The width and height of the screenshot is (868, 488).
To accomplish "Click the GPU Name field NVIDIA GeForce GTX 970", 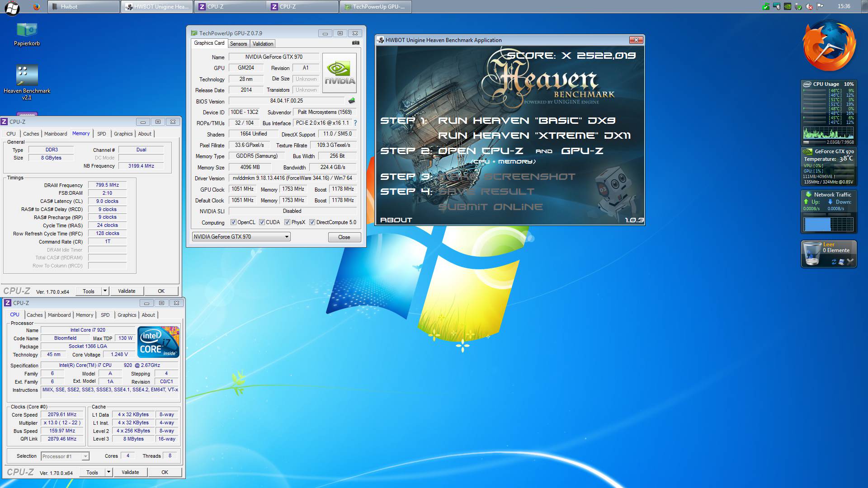I will pyautogui.click(x=274, y=57).
